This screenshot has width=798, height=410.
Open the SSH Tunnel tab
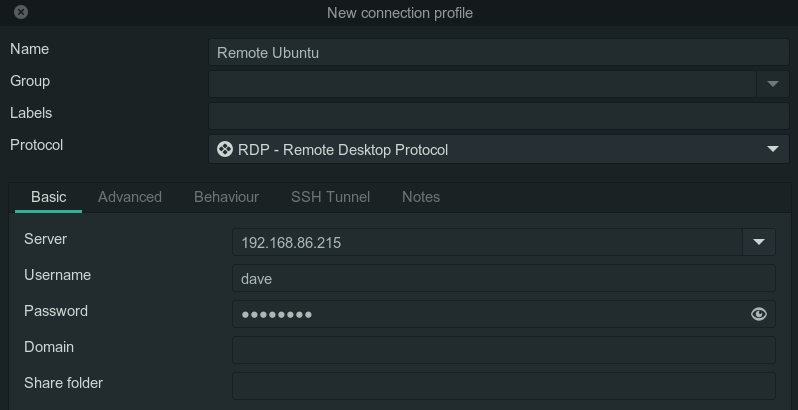tap(330, 197)
